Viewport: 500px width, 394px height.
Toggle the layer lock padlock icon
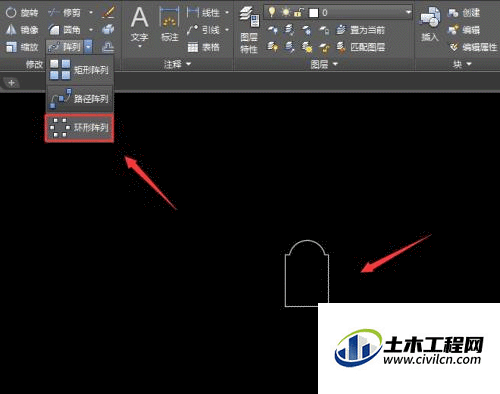click(x=298, y=13)
